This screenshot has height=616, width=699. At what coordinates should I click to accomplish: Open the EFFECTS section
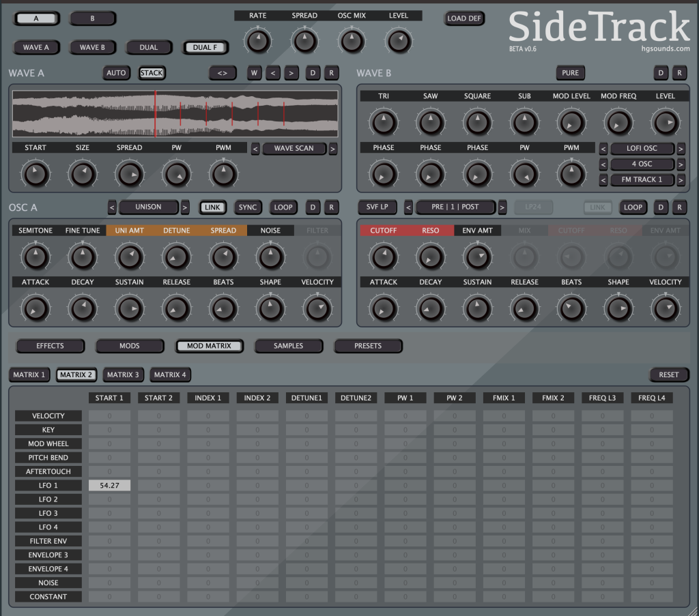coord(50,346)
